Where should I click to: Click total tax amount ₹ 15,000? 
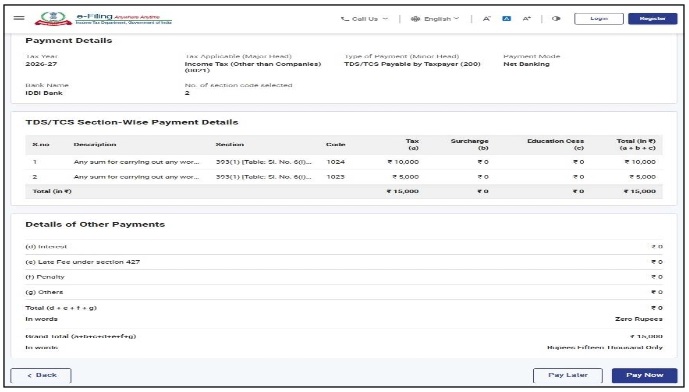pyautogui.click(x=403, y=192)
